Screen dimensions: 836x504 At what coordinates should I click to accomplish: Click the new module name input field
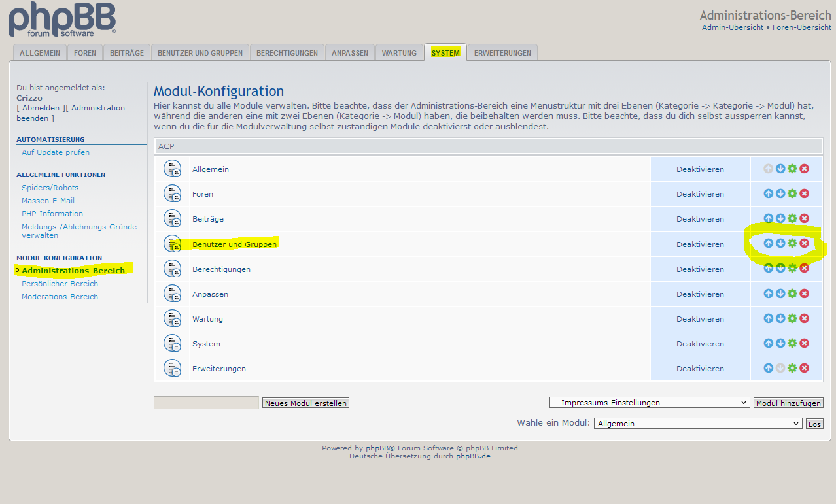206,403
